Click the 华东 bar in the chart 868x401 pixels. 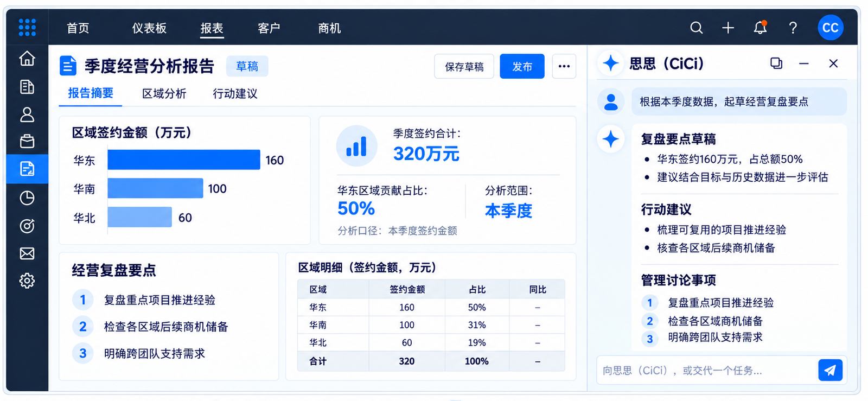[x=184, y=160]
